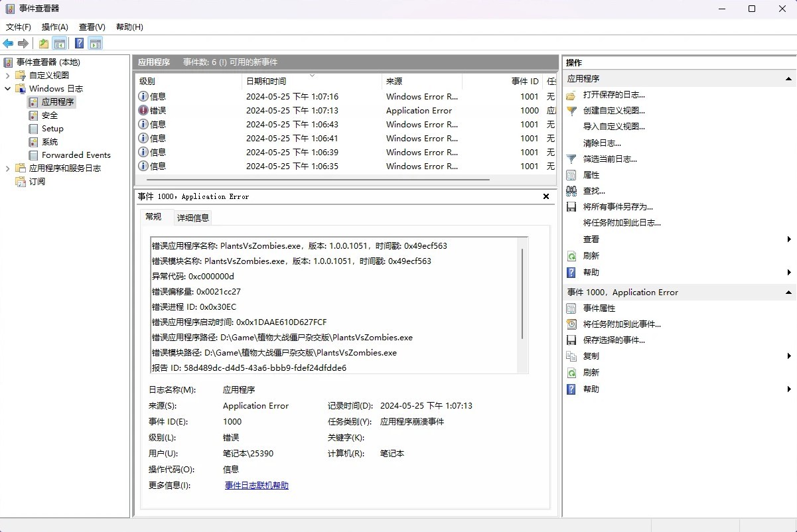Open a saved log via the folder icon
This screenshot has height=532, width=797.
point(43,43)
